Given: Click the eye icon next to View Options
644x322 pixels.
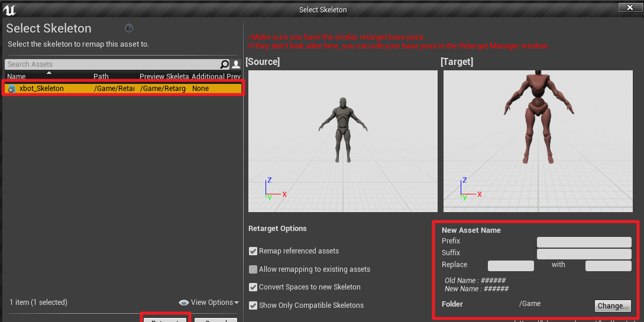Looking at the screenshot, I should [183, 303].
